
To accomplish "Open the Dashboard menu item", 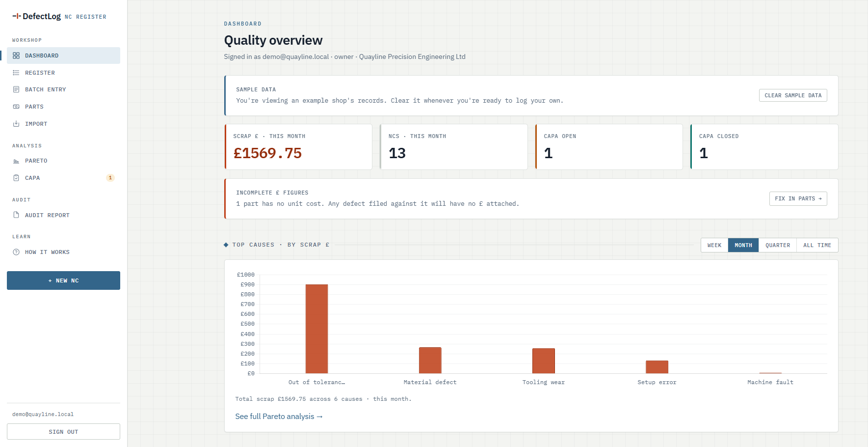I will coord(63,56).
